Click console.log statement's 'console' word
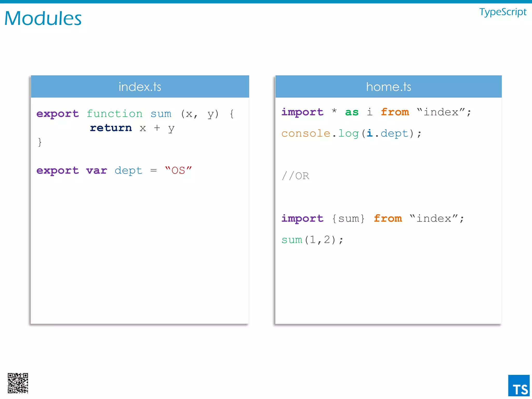This screenshot has width=532, height=399. (306, 134)
